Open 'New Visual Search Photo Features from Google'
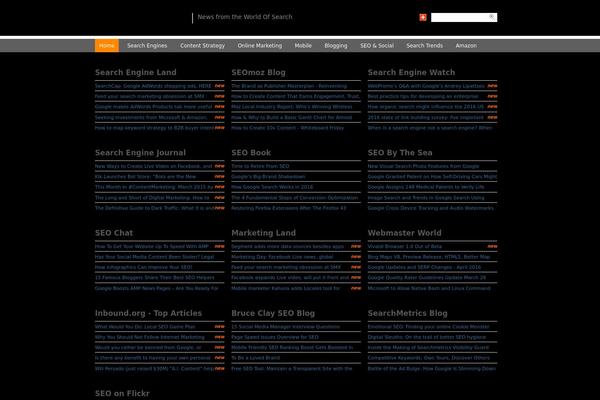 (x=424, y=166)
